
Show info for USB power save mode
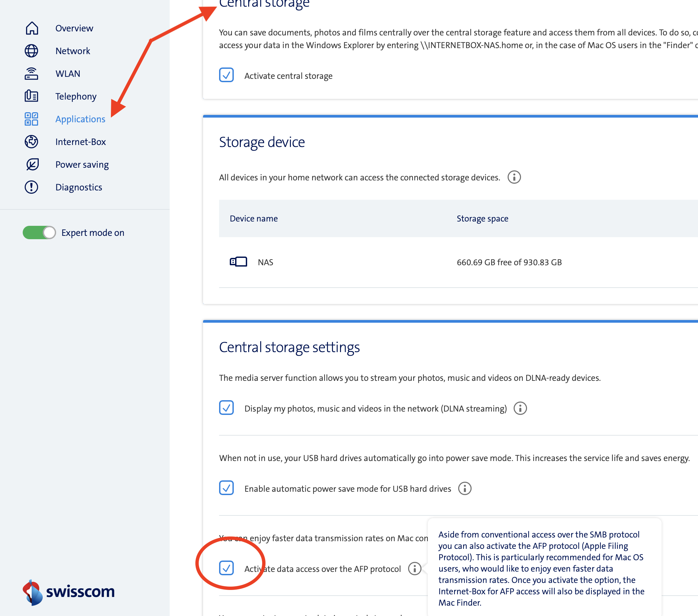(465, 489)
